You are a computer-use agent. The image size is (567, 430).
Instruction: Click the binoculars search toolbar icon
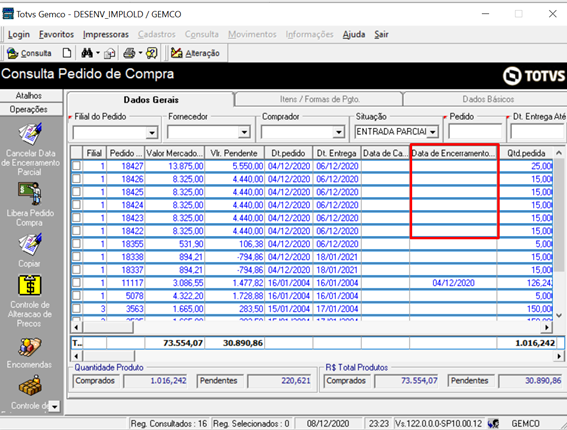point(87,53)
